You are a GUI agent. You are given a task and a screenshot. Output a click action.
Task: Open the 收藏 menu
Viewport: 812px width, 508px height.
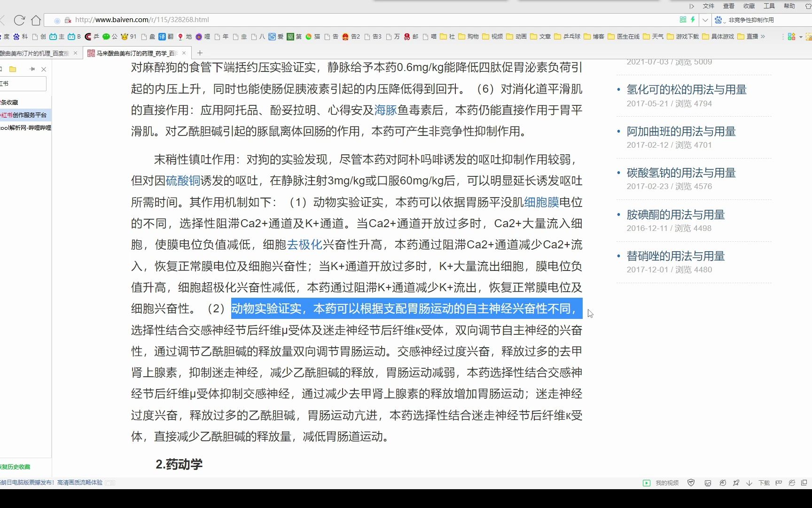coord(749,6)
